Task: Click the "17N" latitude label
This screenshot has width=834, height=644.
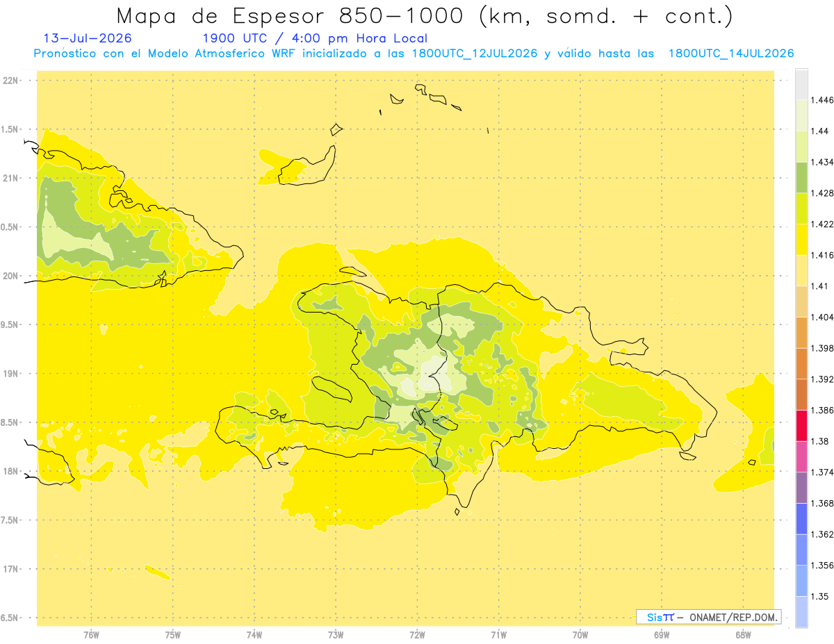Action: coord(11,569)
